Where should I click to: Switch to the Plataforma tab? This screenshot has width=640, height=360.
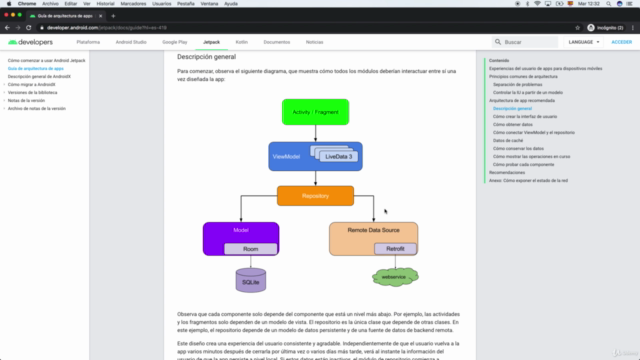[88, 42]
